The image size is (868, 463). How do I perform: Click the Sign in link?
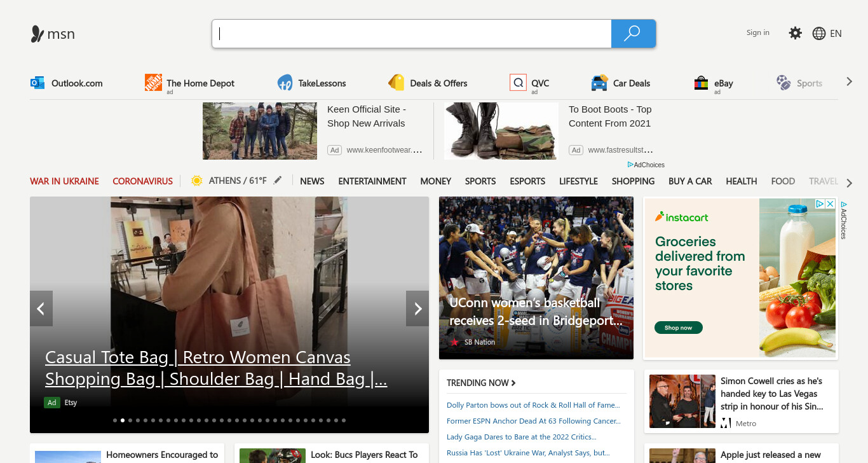pyautogui.click(x=758, y=32)
